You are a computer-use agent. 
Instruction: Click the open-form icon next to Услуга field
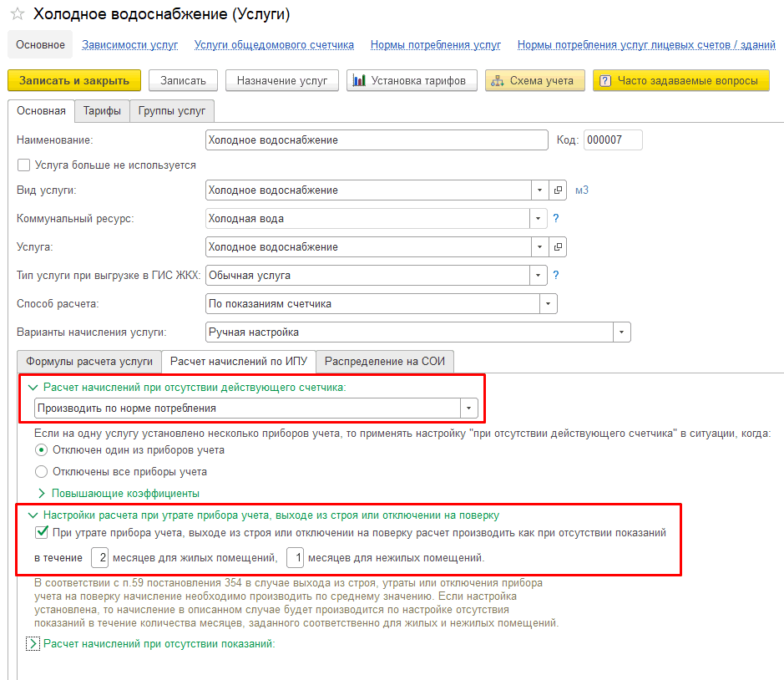[x=559, y=247]
